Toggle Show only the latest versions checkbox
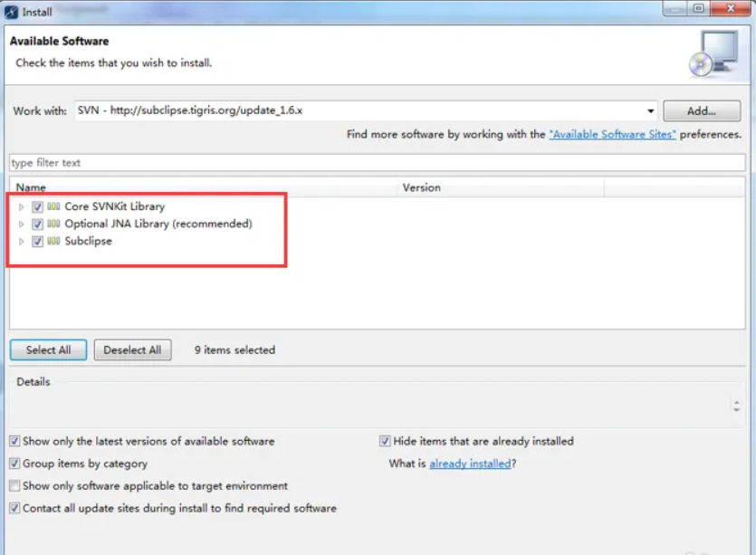The height and width of the screenshot is (555, 756). [15, 441]
